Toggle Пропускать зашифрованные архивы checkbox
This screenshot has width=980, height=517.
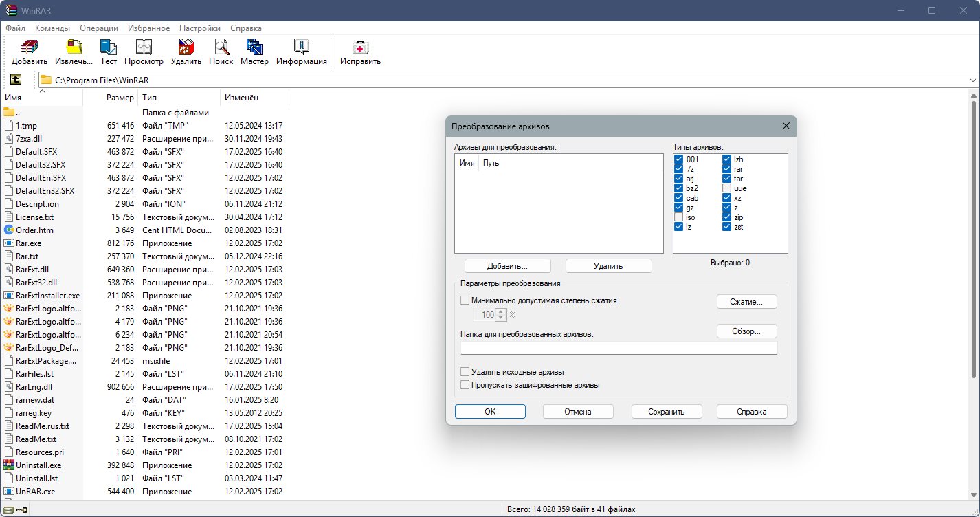click(x=465, y=385)
